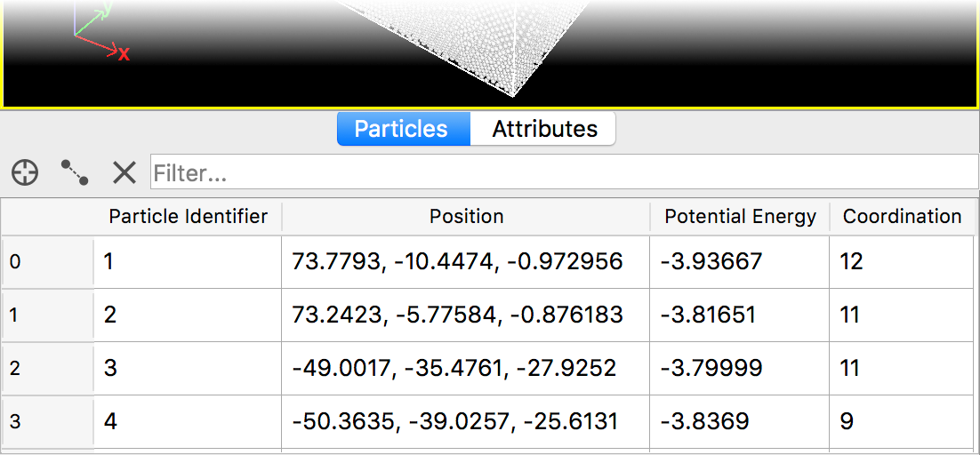
Task: Select the distance measurement tool icon
Action: tap(75, 172)
